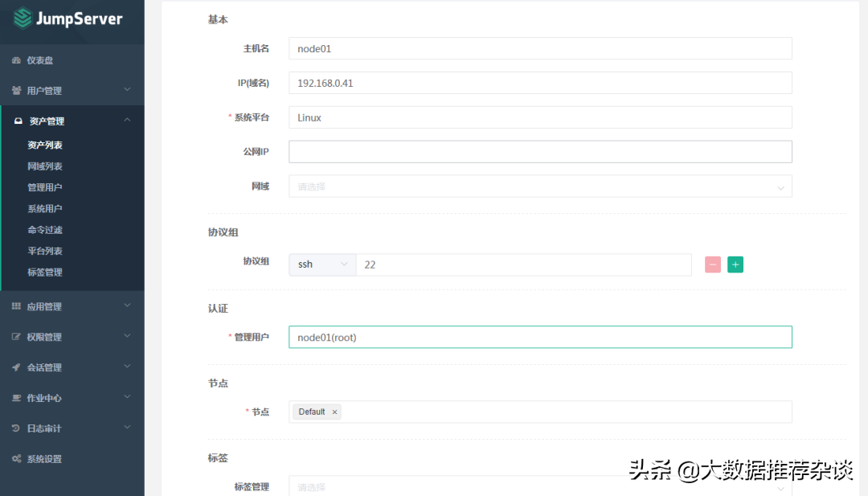Click the 日志审计 history icon
Image resolution: width=868 pixels, height=496 pixels.
pyautogui.click(x=17, y=428)
